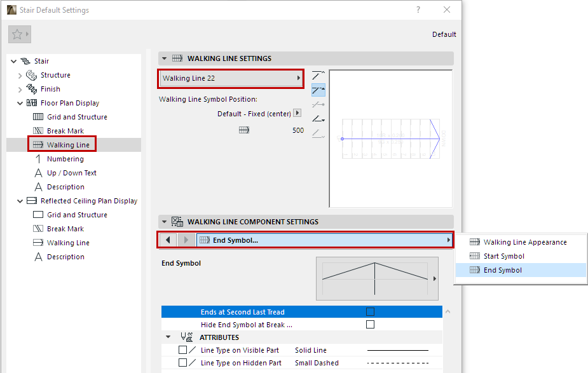Screen dimensions: 588x373
Task: Click the Stair tree icon
Action: (x=25, y=61)
